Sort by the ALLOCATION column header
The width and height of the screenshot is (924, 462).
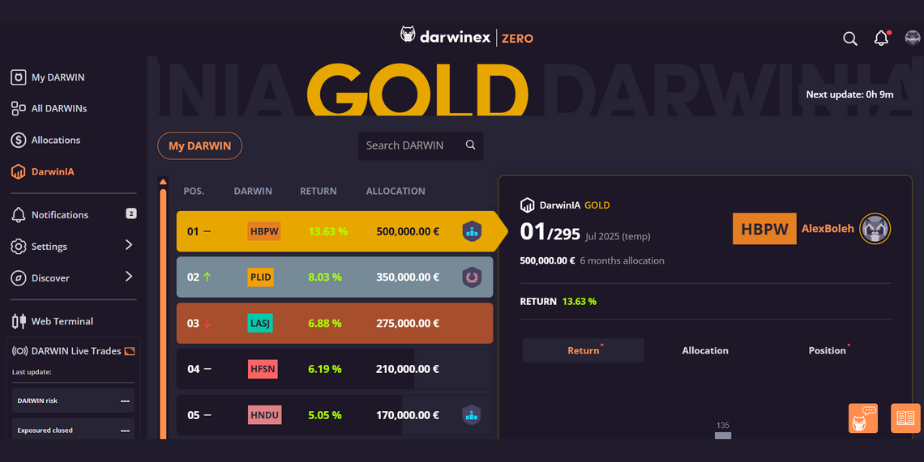[395, 191]
